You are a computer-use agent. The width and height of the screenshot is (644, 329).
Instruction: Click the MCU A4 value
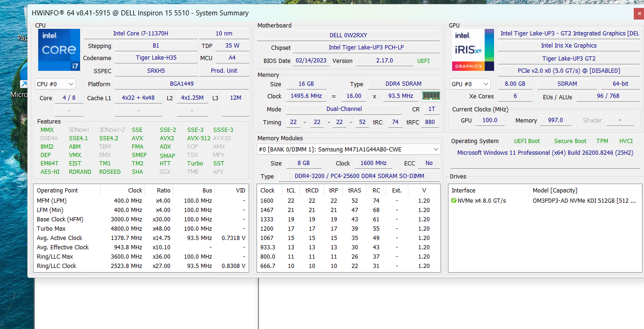click(x=232, y=58)
